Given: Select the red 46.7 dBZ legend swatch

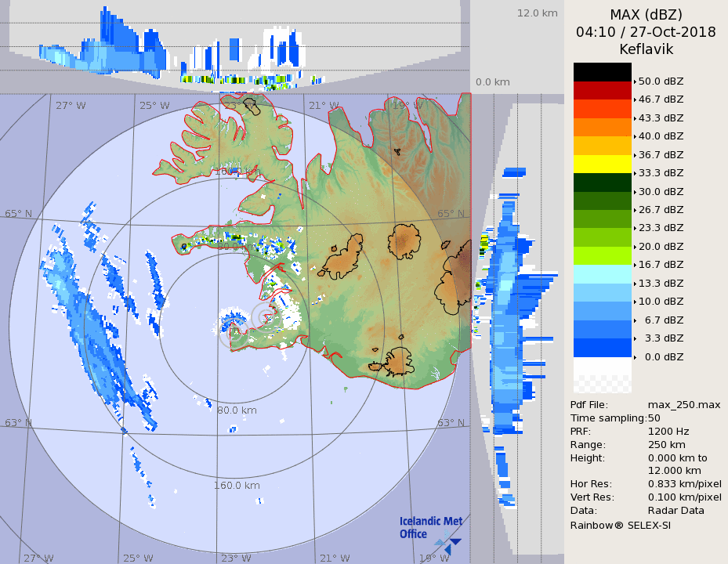Looking at the screenshot, I should (602, 90).
